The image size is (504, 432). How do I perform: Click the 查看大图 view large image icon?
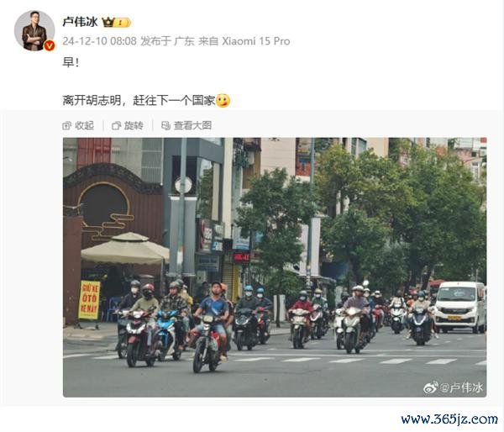coord(165,126)
